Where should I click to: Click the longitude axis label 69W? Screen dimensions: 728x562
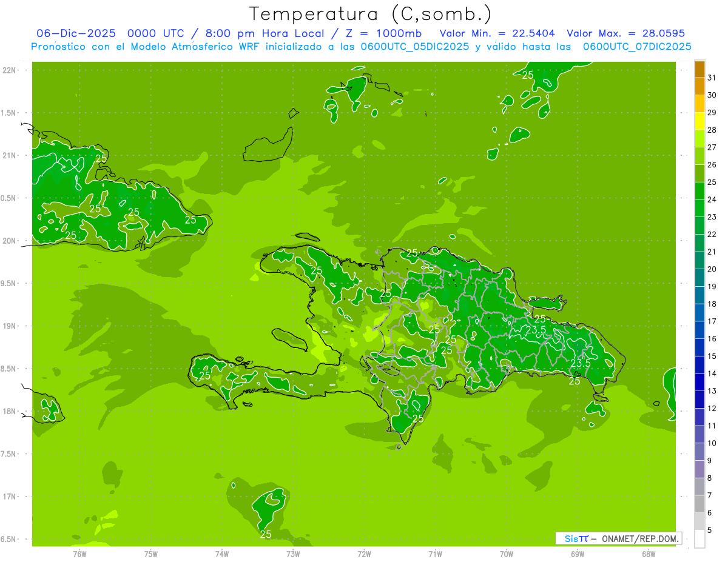tap(578, 554)
